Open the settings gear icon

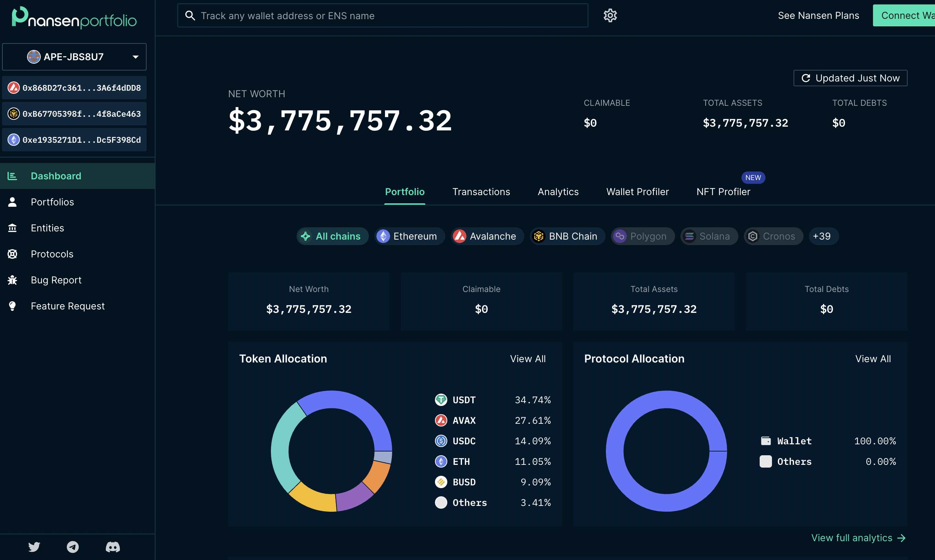pos(610,15)
